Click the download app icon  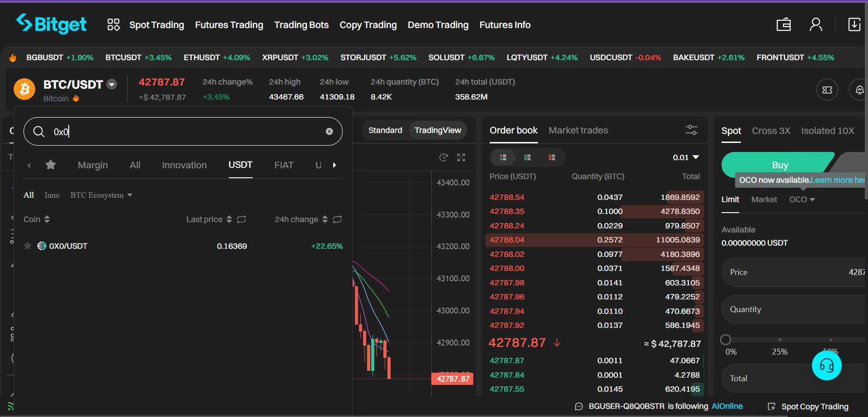(x=854, y=24)
